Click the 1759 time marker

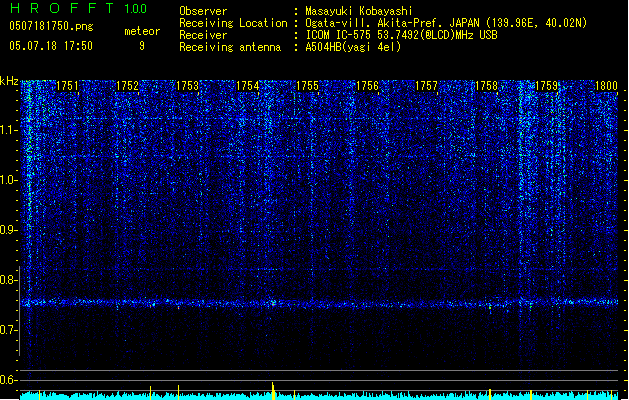[547, 86]
